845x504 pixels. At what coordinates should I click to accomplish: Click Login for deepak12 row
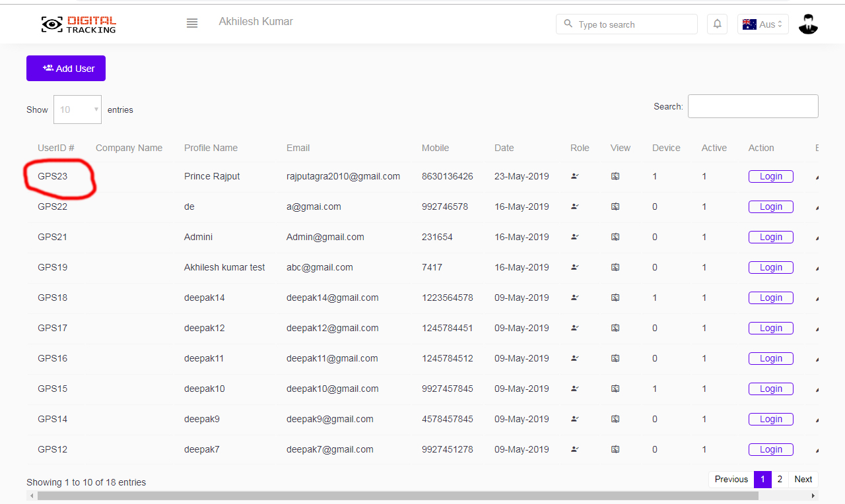click(x=770, y=328)
